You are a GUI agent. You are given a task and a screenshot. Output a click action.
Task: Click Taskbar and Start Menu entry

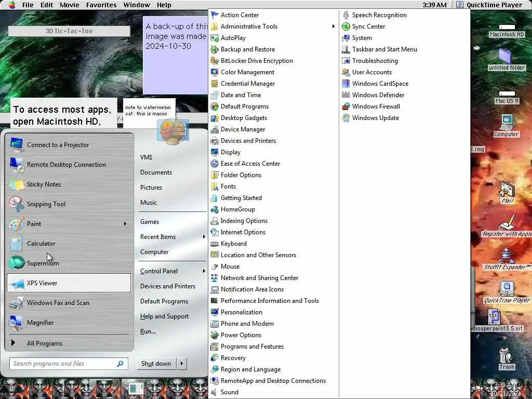pos(384,49)
